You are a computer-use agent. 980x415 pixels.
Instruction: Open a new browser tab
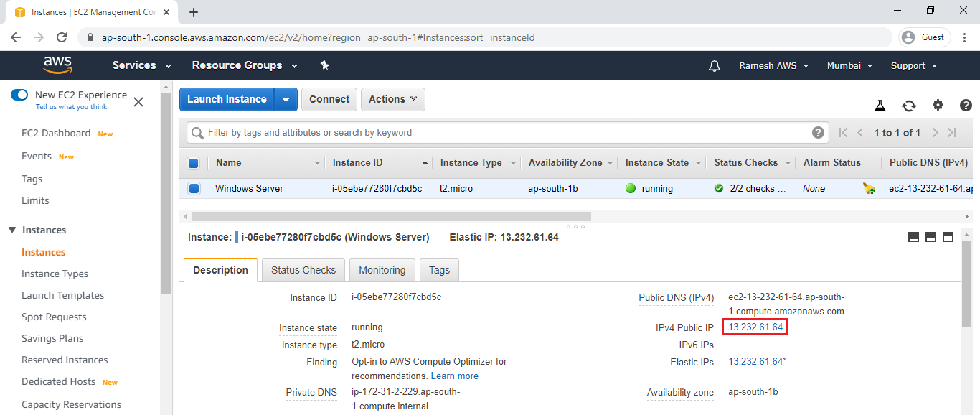click(194, 12)
